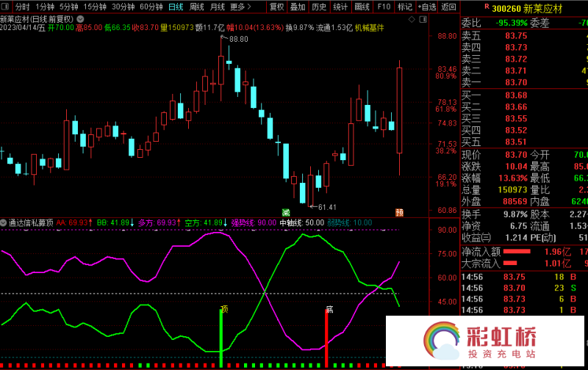Add stock via +自选 button
The width and height of the screenshot is (588, 370).
click(x=426, y=7)
